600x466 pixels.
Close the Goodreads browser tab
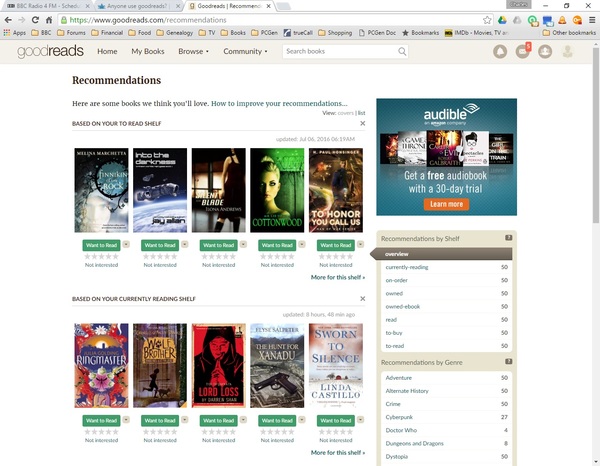click(269, 6)
